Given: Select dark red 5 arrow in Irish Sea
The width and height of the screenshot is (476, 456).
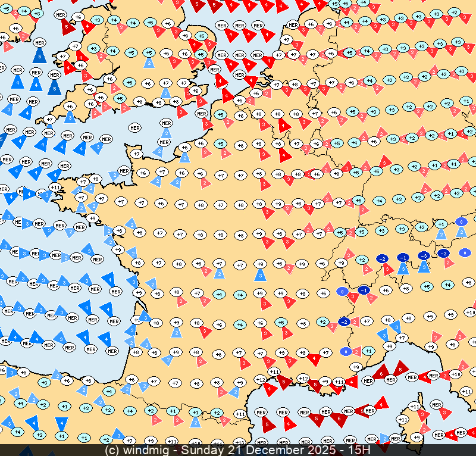Looking at the screenshot, I should [67, 26].
